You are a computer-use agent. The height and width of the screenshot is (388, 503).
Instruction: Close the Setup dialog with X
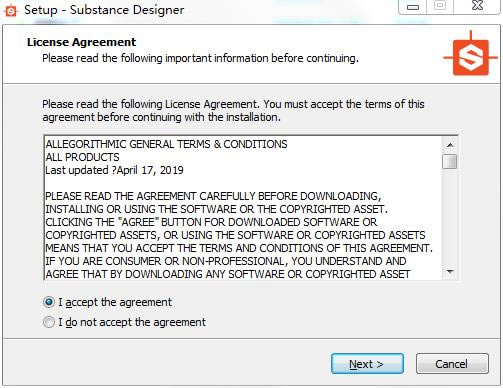477,6
